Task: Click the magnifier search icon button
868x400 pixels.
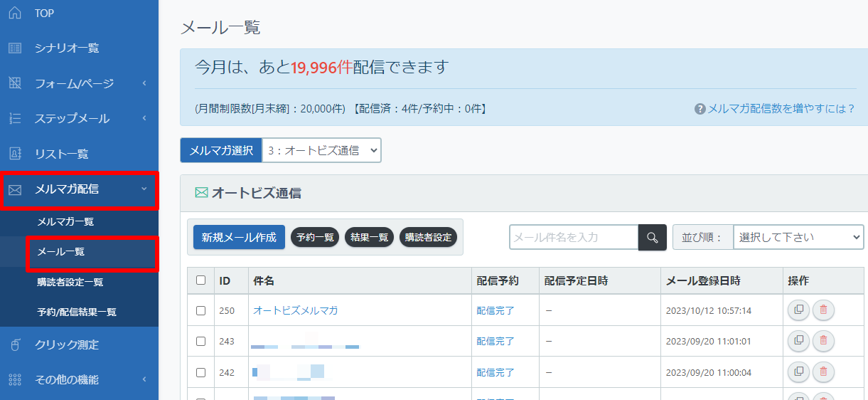Action: click(x=652, y=237)
